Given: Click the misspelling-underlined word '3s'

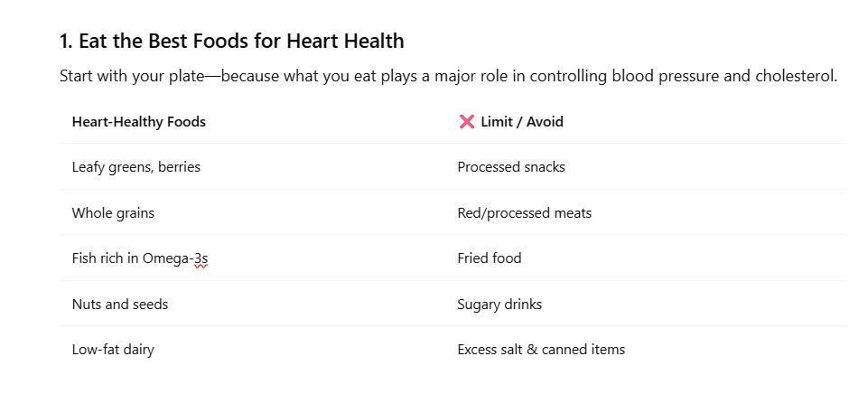Looking at the screenshot, I should 201,258.
